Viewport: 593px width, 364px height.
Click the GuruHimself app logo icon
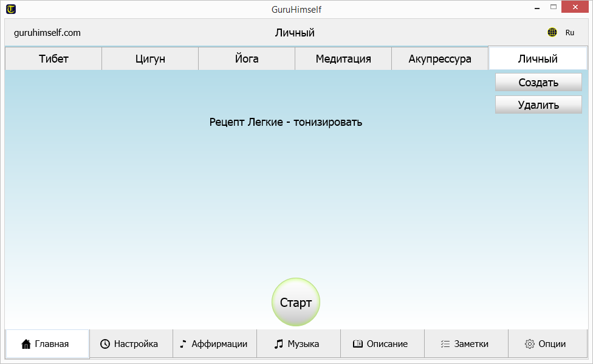point(10,9)
